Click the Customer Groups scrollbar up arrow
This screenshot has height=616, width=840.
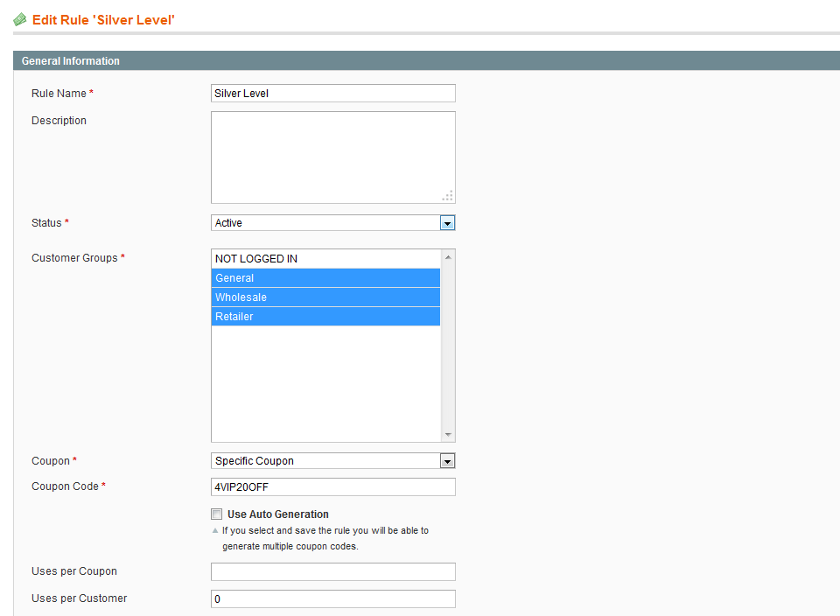[448, 257]
